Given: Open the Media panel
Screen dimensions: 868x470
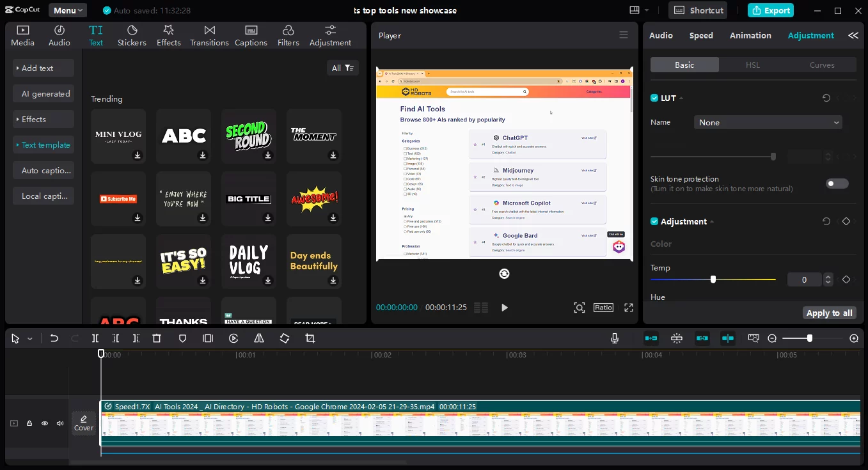Looking at the screenshot, I should [23, 36].
